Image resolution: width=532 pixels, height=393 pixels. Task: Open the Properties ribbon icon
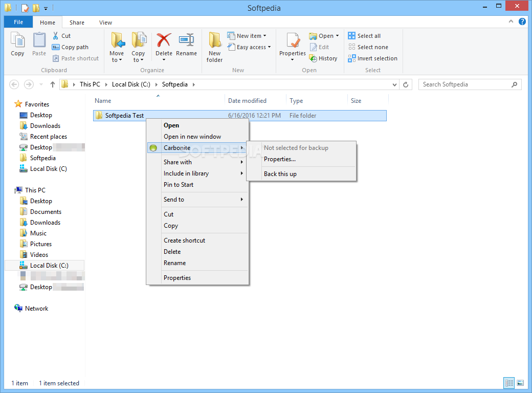[x=293, y=41]
